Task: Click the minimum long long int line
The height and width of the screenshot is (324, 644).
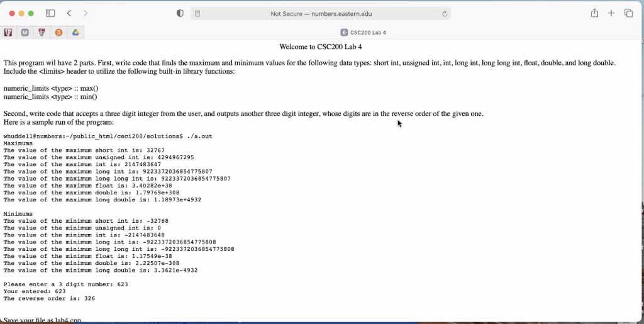Action: coord(119,249)
